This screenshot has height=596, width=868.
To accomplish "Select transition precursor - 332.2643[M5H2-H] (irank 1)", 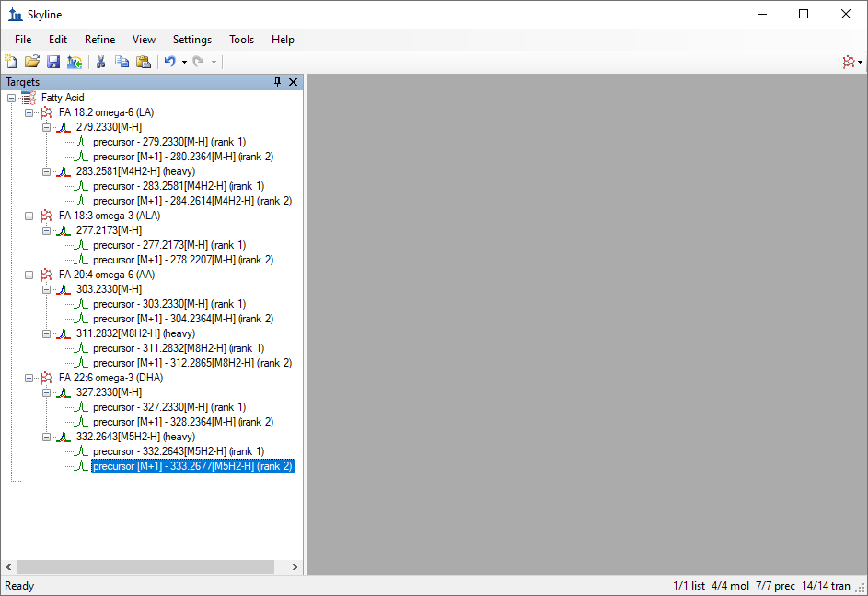I will point(179,451).
